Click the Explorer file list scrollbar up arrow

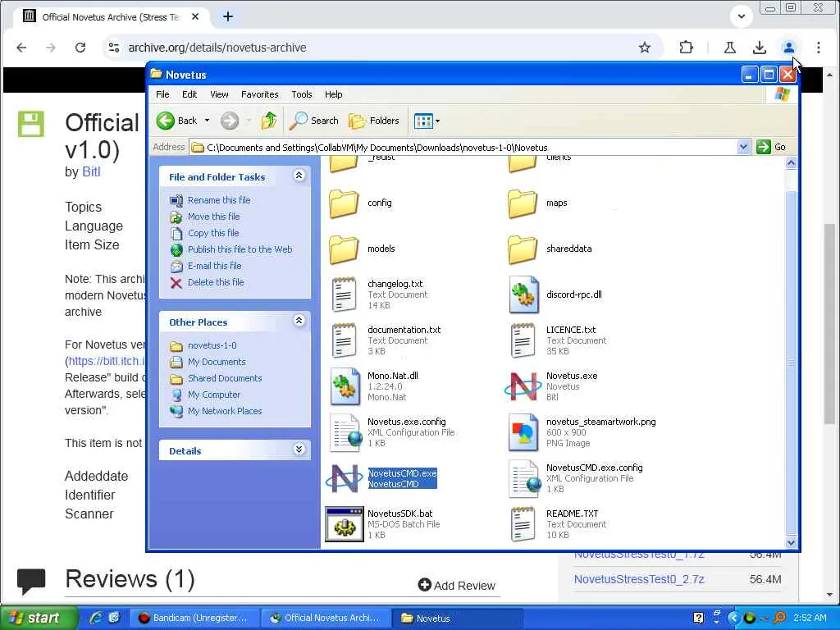click(792, 163)
